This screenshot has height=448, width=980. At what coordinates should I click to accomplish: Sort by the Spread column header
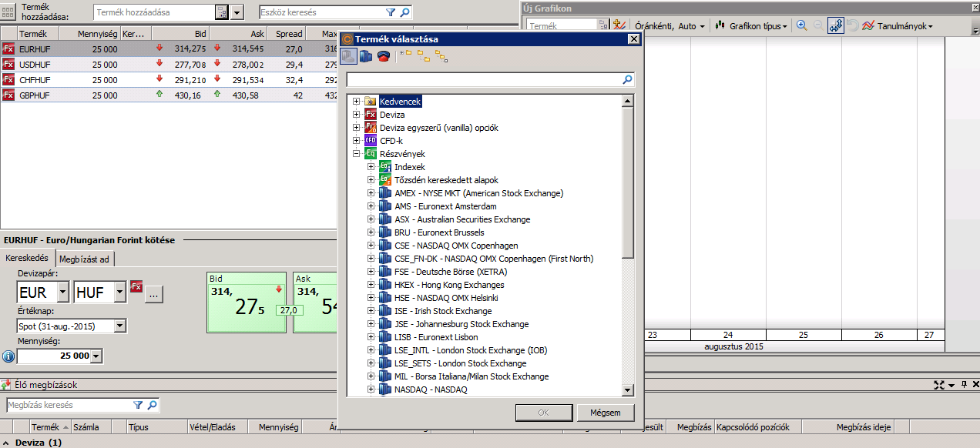(287, 34)
